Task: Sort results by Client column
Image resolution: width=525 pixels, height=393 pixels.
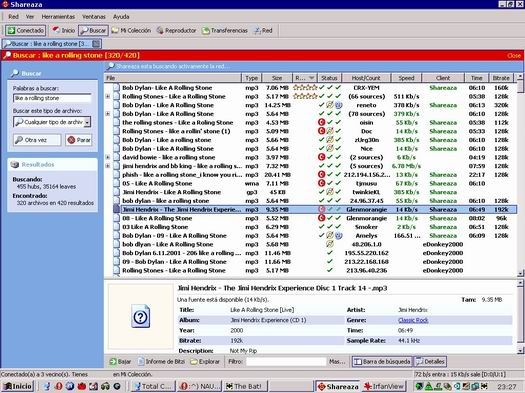Action: [x=443, y=78]
